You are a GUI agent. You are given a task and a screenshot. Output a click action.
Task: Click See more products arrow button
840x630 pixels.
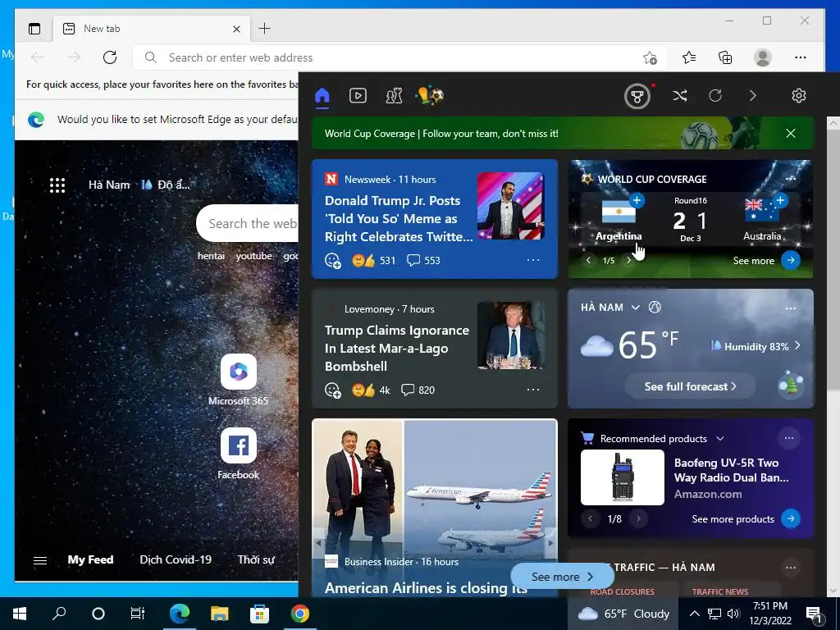click(x=791, y=518)
